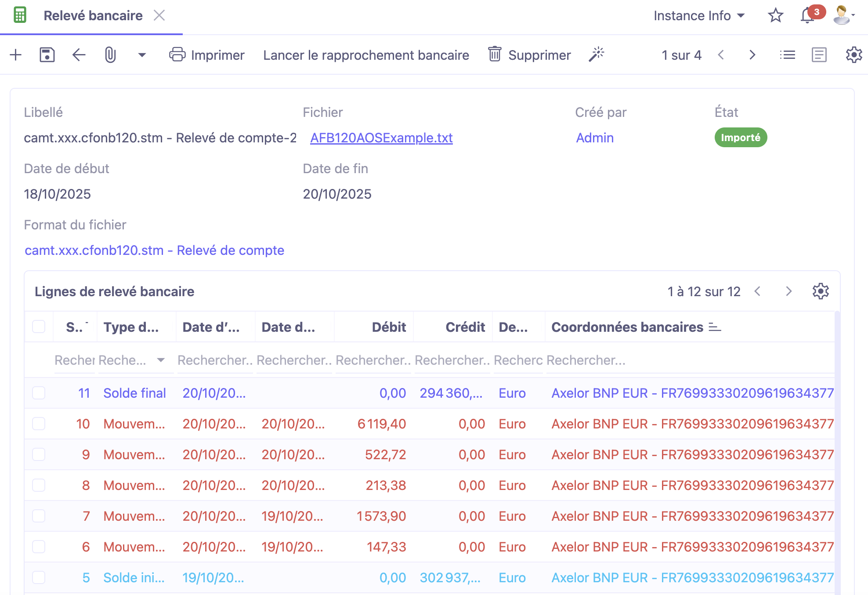Select all bank statement lines

click(38, 327)
